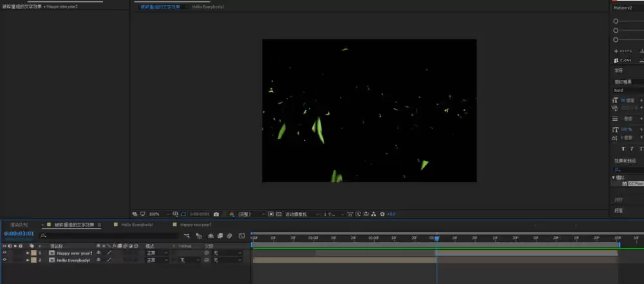Hide the Hello Everybody! layer eye
This screenshot has height=284, width=644.
click(4, 260)
